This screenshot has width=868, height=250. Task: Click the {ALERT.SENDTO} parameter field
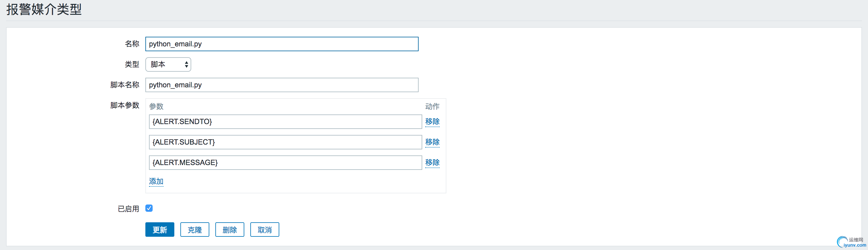[285, 121]
